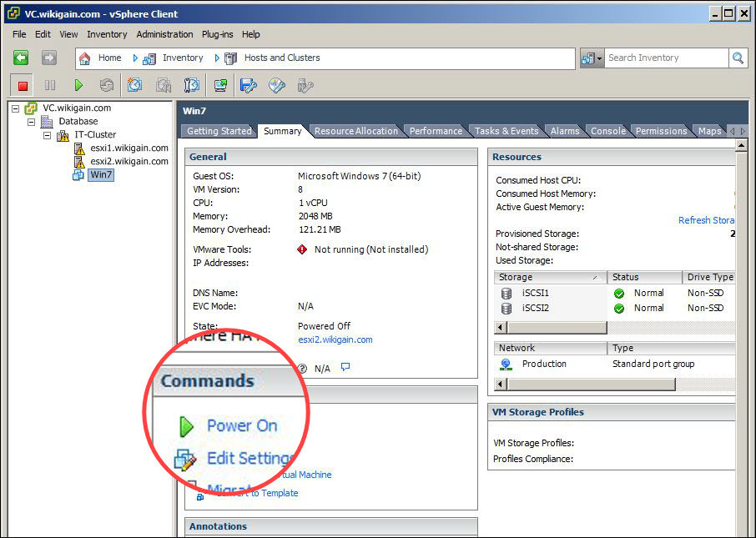Launch the VM console toolbar icon
The height and width of the screenshot is (538, 756).
(221, 86)
